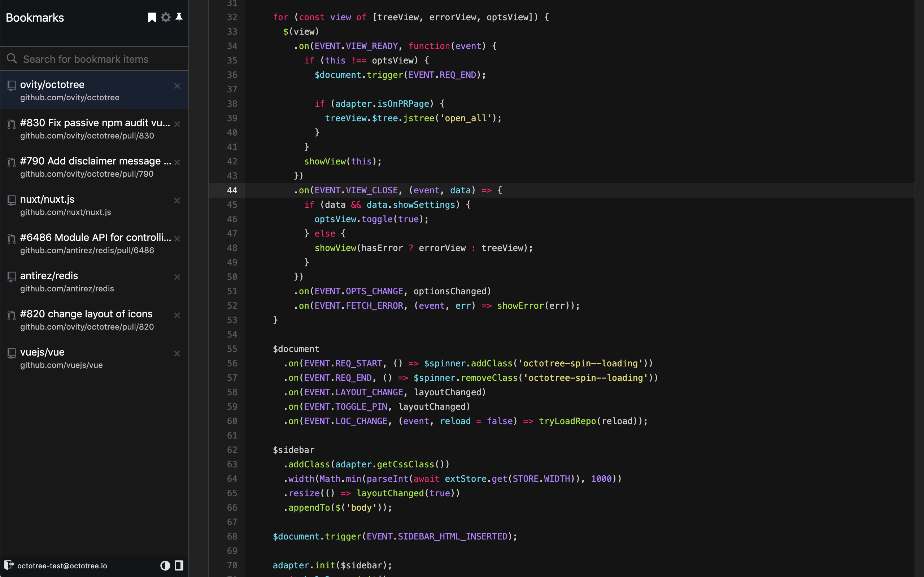
Task: Open the ovity/octotree bookmark
Action: (x=52, y=85)
